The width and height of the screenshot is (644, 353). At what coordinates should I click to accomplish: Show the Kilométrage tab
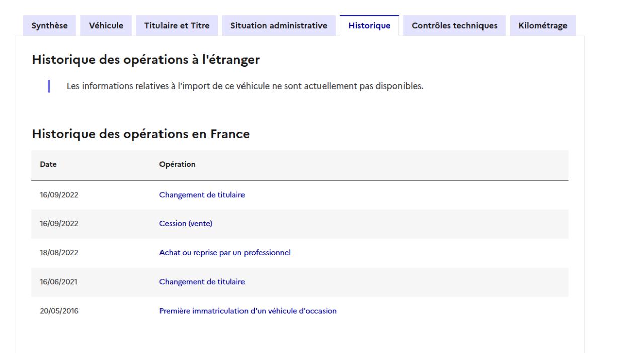pos(543,25)
